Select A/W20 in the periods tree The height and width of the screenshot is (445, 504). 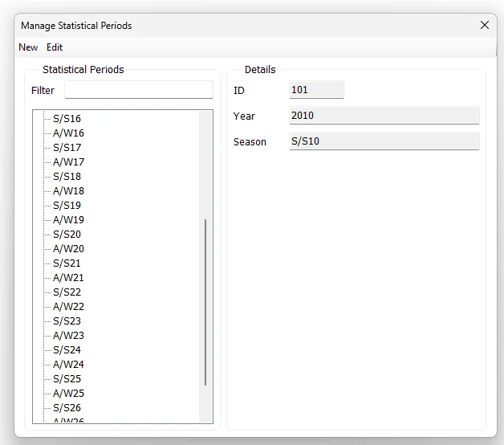pos(68,249)
